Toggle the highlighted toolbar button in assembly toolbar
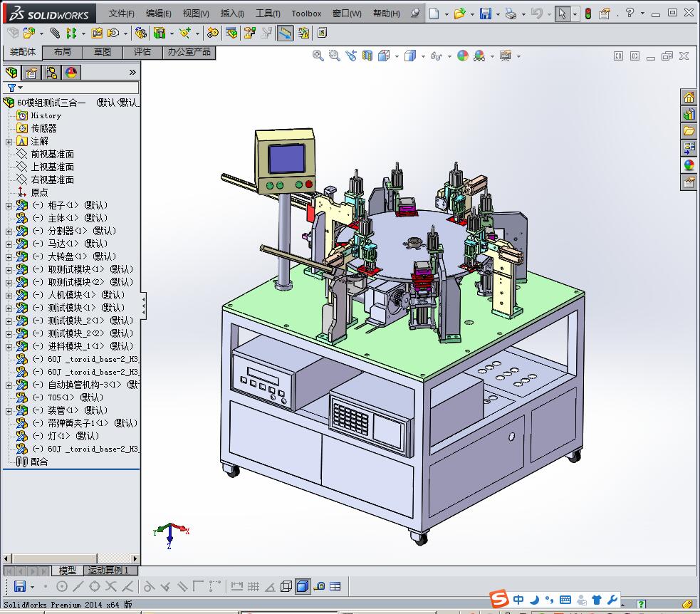Viewport: 700px width, 614px height. (x=285, y=33)
